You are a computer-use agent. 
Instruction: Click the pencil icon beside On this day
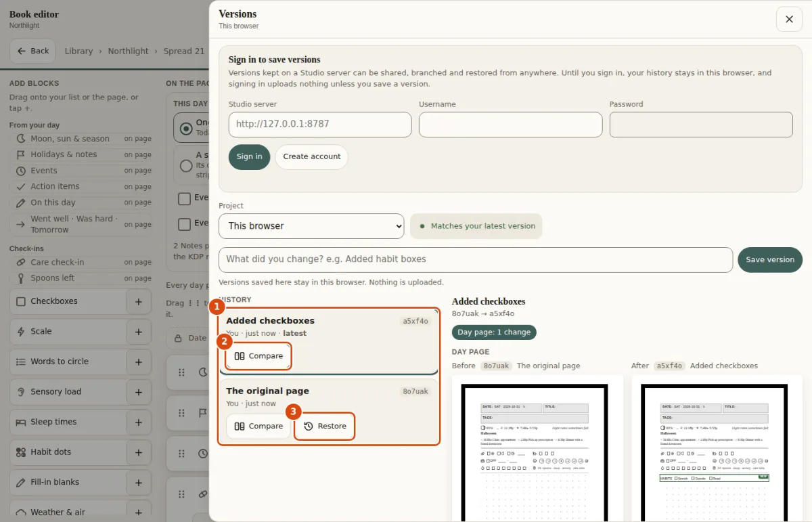(x=20, y=202)
